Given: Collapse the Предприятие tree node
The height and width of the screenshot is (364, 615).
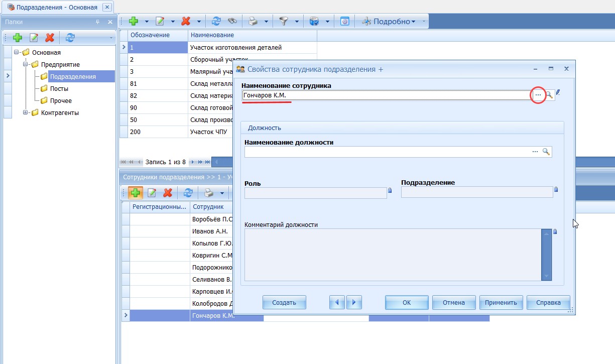Looking at the screenshot, I should coord(26,65).
